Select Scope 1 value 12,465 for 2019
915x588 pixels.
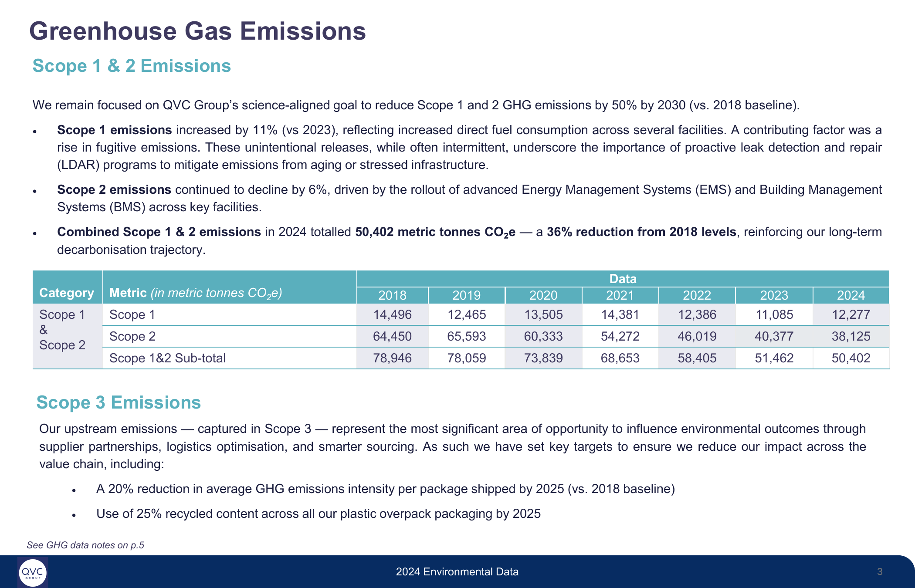[467, 314]
